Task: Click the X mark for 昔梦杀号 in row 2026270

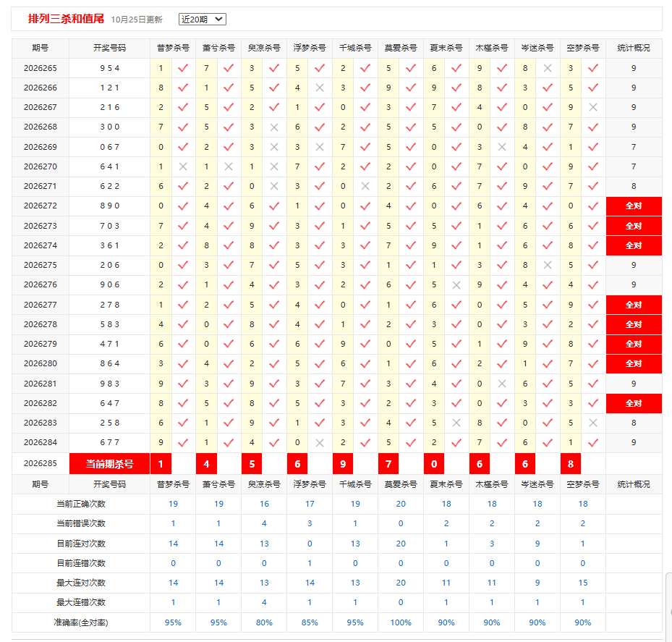Action: click(x=183, y=166)
